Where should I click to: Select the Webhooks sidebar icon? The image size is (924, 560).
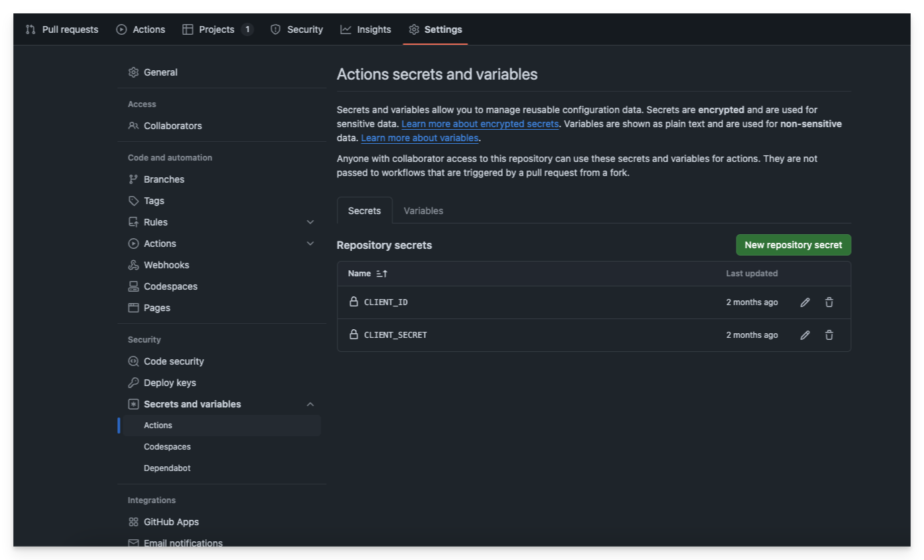(x=134, y=264)
